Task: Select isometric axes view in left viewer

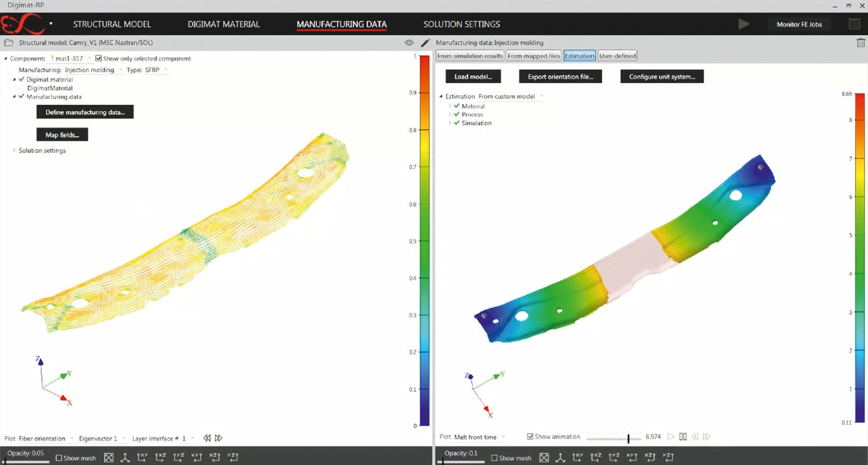Action: pyautogui.click(x=125, y=457)
